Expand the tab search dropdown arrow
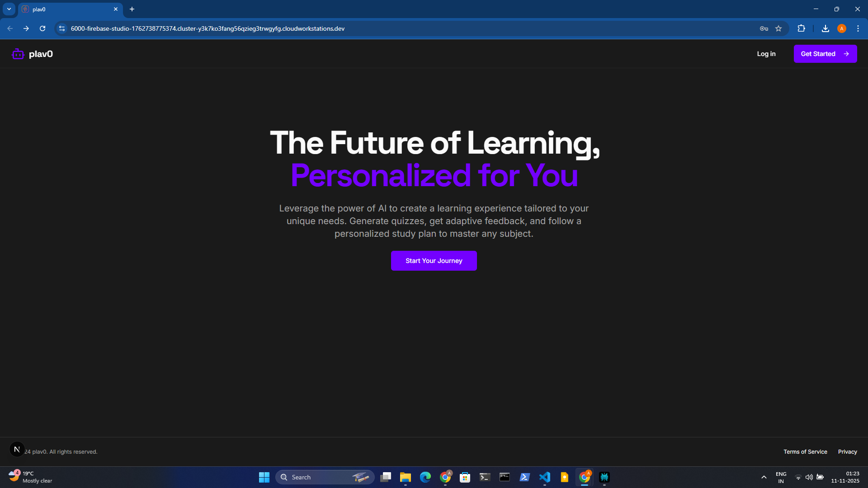Image resolution: width=868 pixels, height=488 pixels. click(9, 9)
